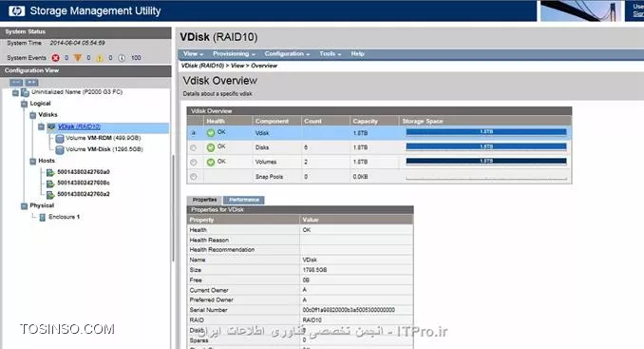Image resolution: width=644 pixels, height=349 pixels.
Task: Click the informational events icon
Action: 122,58
